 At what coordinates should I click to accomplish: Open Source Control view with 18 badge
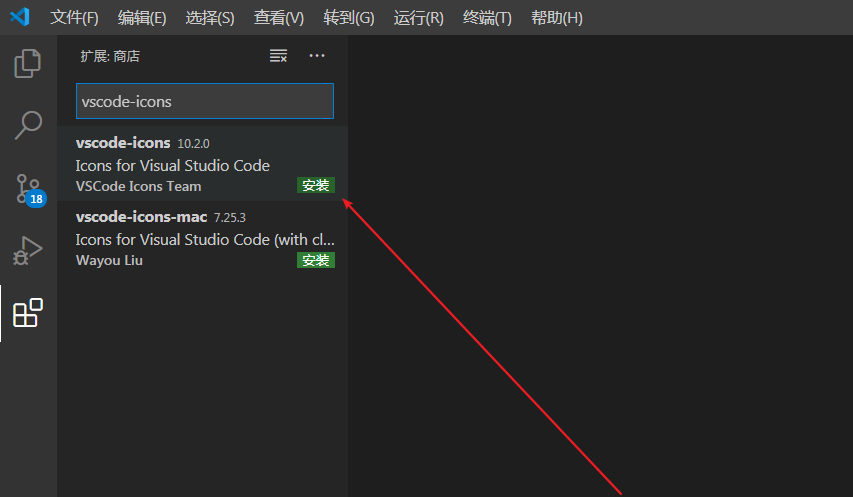click(30, 190)
